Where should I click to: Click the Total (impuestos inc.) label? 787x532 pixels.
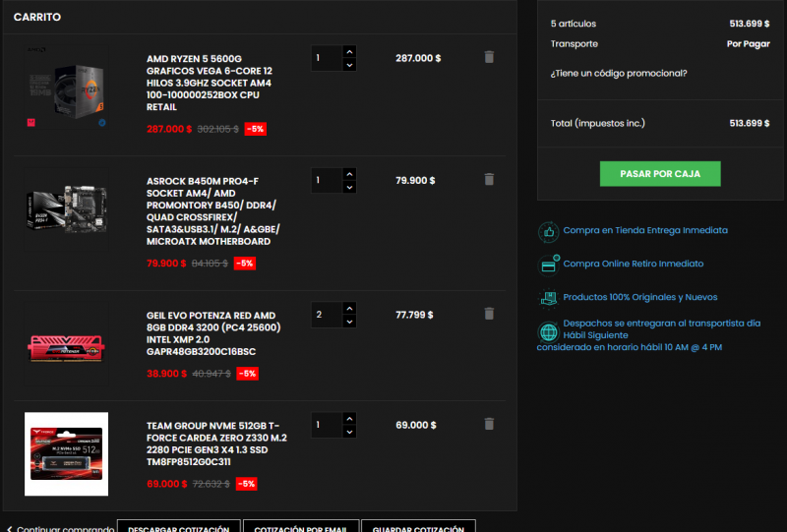click(597, 123)
